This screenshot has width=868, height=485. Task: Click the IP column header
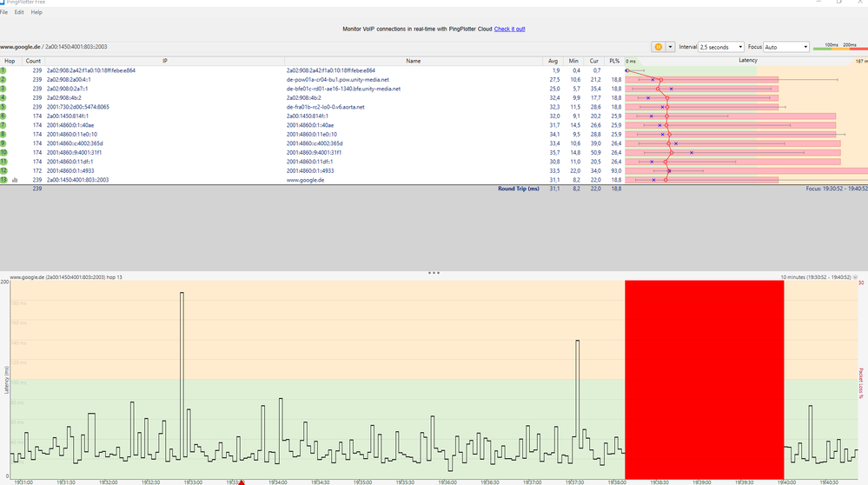[165, 61]
